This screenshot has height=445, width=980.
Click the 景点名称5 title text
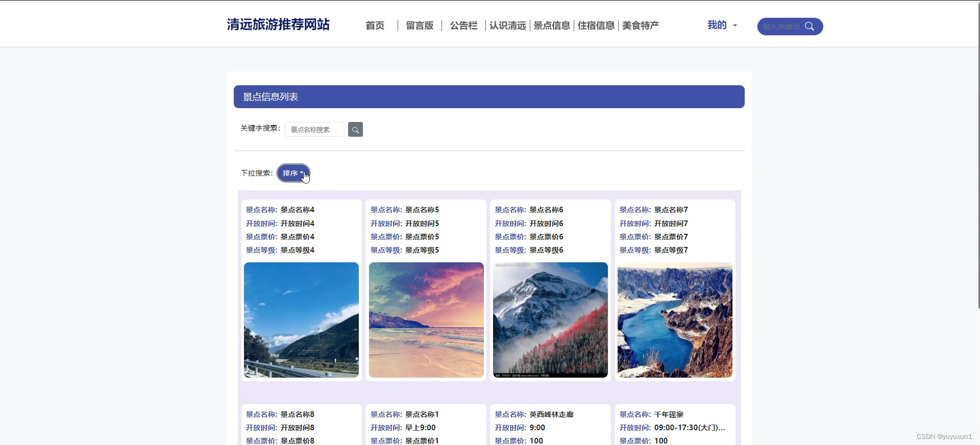422,210
